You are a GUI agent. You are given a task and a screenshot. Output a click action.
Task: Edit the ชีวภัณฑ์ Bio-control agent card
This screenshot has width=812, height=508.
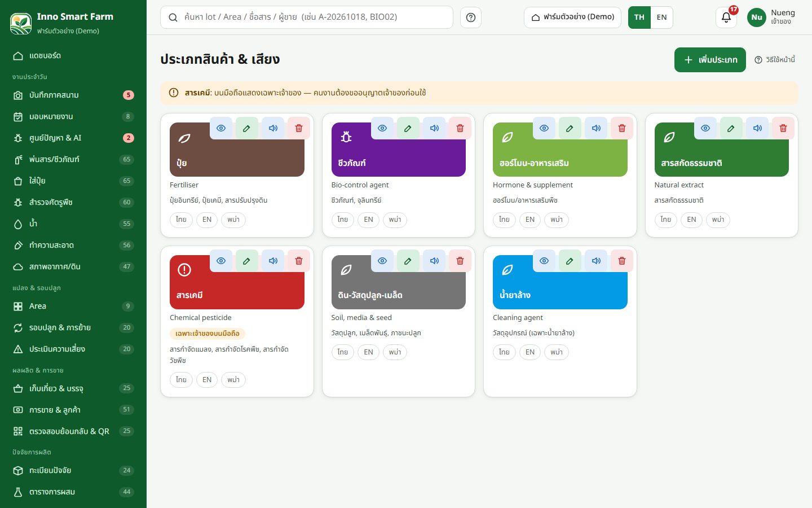(408, 128)
